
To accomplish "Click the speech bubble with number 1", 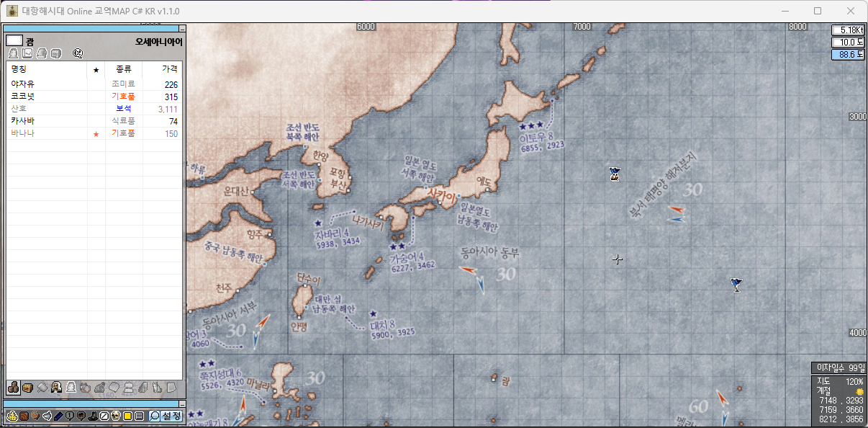I will click(x=70, y=416).
